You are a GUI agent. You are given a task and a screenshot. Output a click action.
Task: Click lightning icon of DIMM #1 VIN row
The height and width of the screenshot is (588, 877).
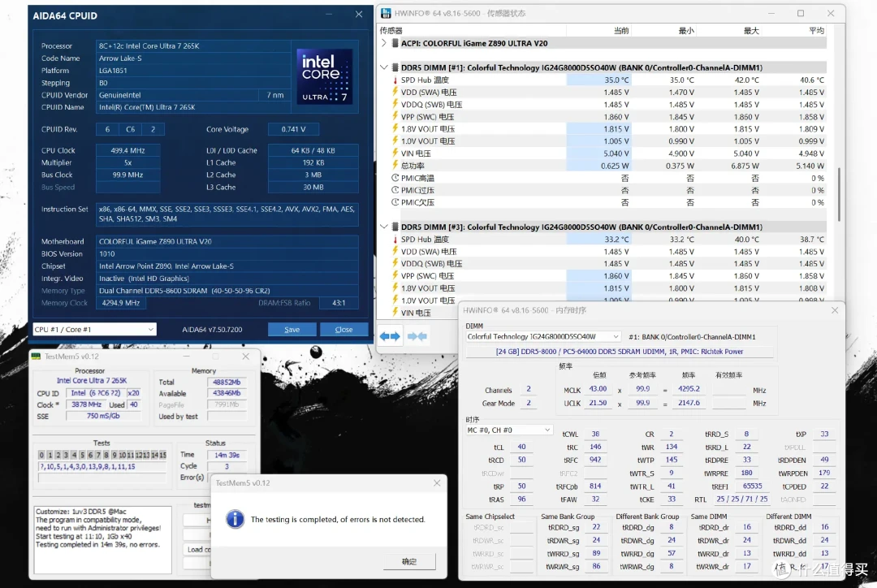[x=395, y=153]
